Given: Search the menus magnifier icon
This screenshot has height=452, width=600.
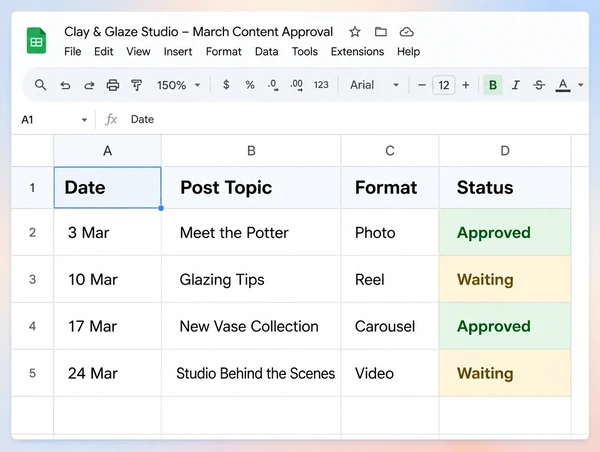Looking at the screenshot, I should tap(41, 85).
